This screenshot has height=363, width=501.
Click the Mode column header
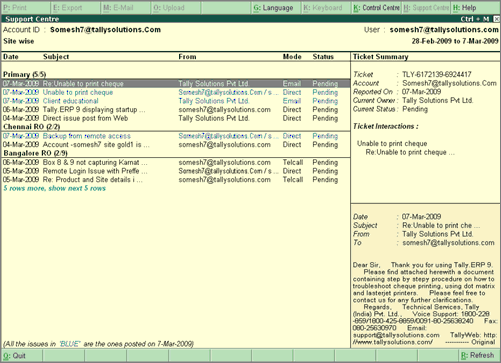(292, 57)
